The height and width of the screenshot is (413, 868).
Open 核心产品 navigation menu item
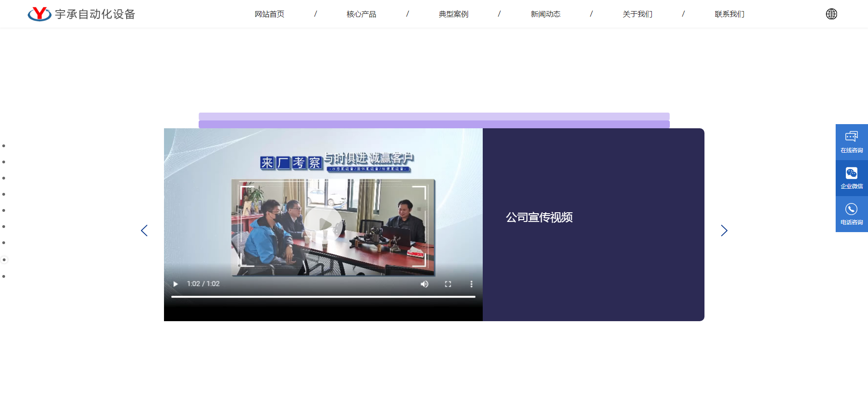coord(361,14)
